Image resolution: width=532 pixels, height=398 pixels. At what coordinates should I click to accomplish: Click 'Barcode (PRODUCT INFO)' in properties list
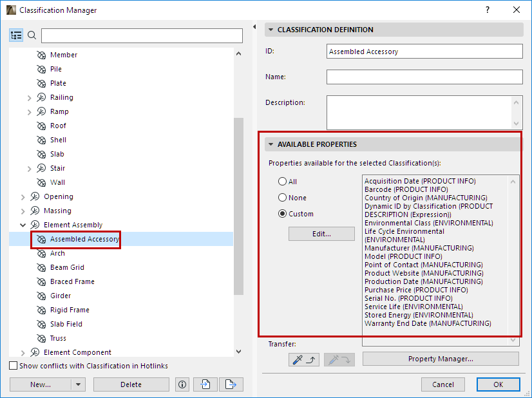pyautogui.click(x=406, y=189)
